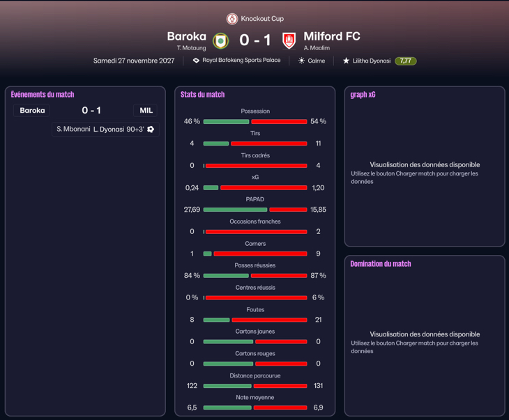
Task: Click the star icon beside Lilitha Dyonasi
Action: tap(346, 61)
